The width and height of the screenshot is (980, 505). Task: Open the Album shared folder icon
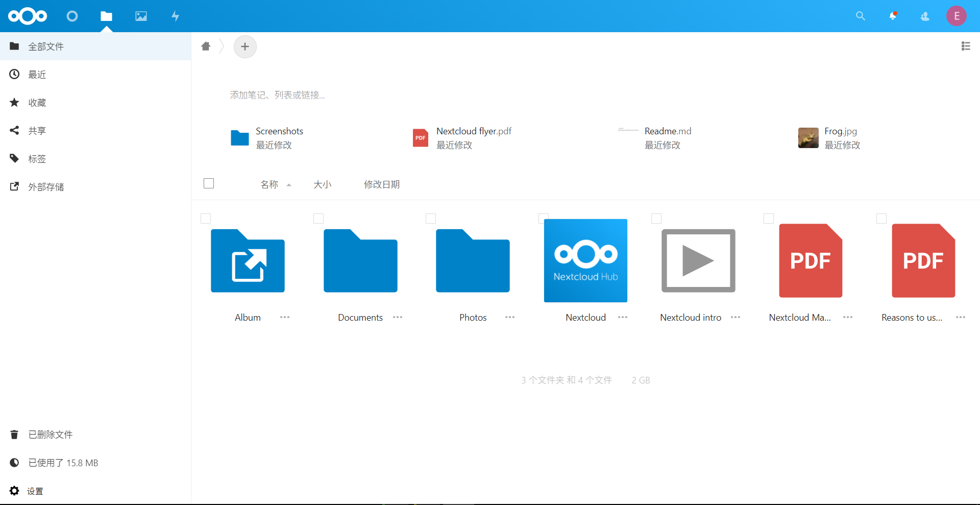248,261
